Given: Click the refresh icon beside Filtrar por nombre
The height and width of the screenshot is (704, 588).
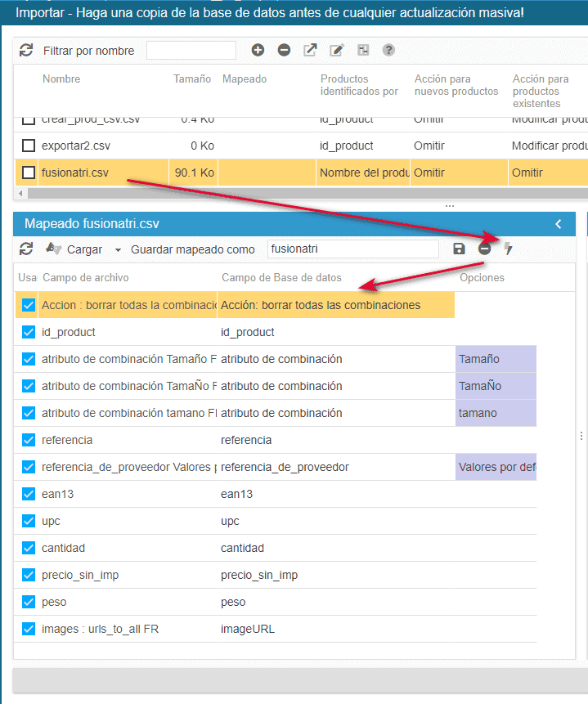Looking at the screenshot, I should tap(26, 51).
